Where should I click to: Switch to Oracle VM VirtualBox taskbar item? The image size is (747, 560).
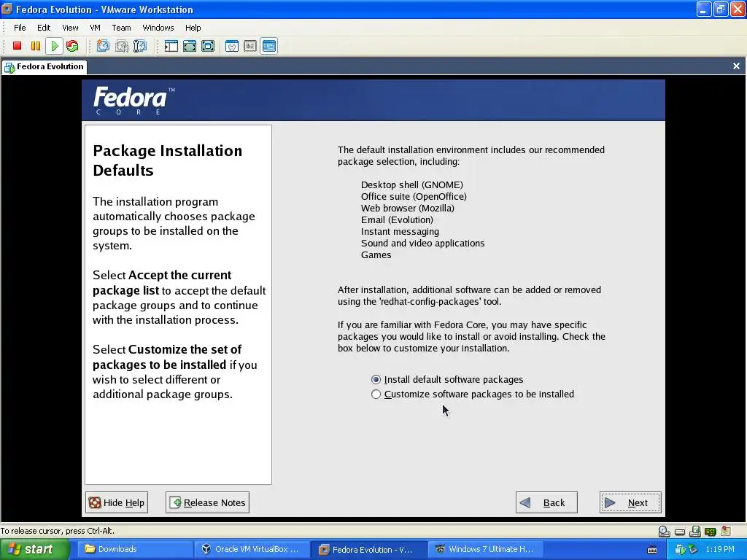[252, 550]
